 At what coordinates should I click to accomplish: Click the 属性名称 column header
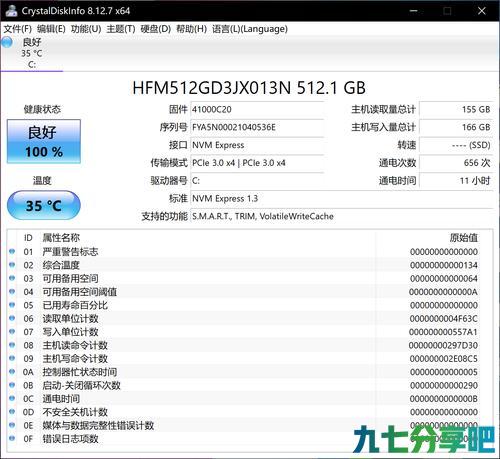click(x=61, y=238)
